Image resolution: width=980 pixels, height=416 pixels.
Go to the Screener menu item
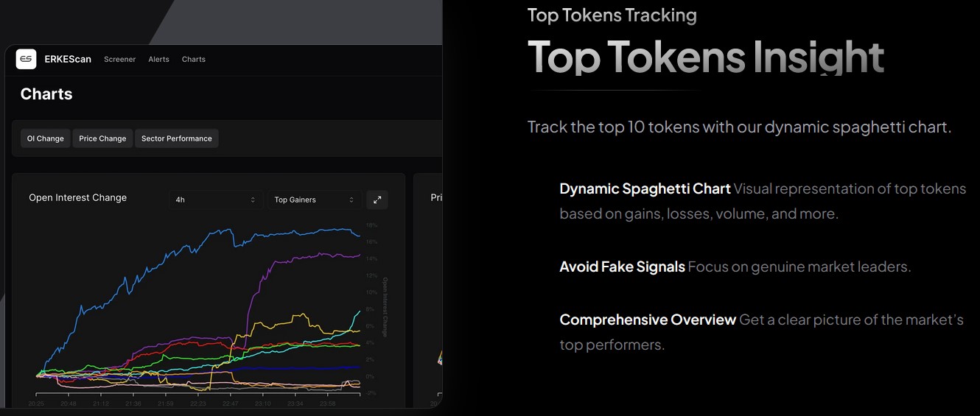120,59
